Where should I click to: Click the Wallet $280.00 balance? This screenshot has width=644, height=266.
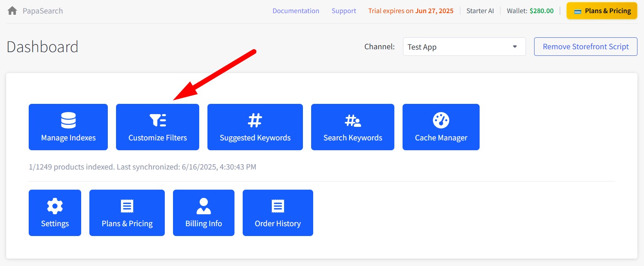tap(530, 11)
